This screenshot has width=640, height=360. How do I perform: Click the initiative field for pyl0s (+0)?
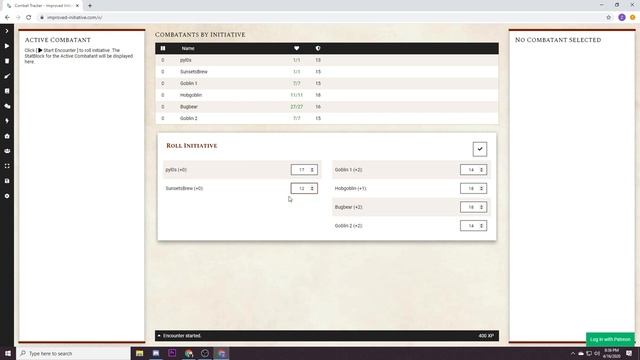[x=304, y=170]
